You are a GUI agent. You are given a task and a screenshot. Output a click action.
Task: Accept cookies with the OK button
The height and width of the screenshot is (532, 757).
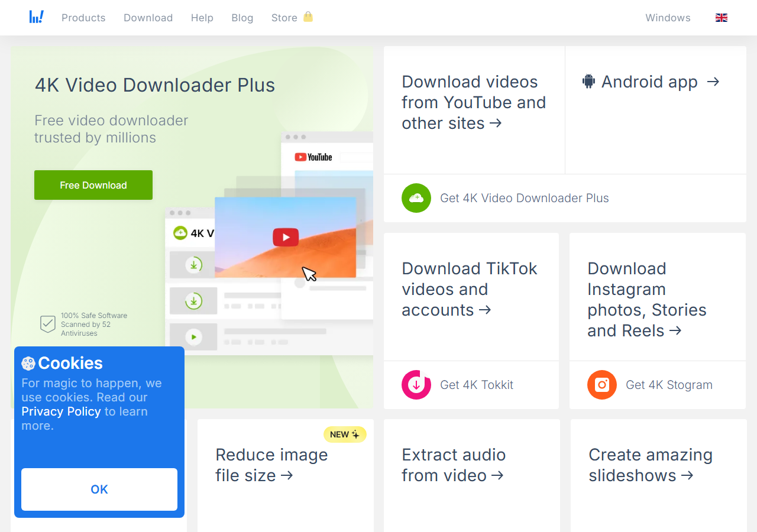pyautogui.click(x=99, y=489)
